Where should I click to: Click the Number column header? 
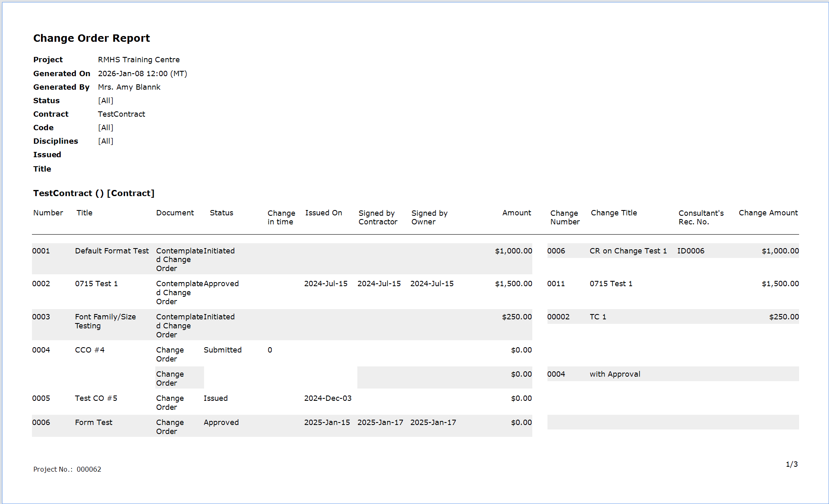click(x=48, y=213)
